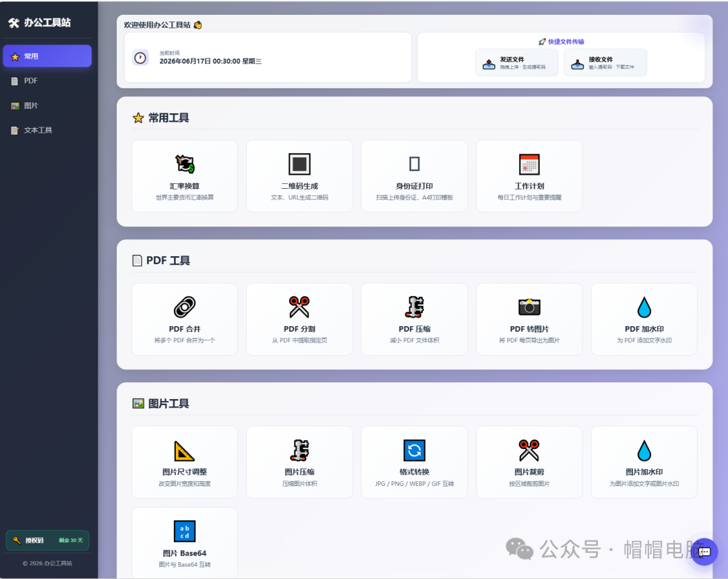Open the 二维码生成 card title
This screenshot has width=728, height=579.
pyautogui.click(x=299, y=186)
